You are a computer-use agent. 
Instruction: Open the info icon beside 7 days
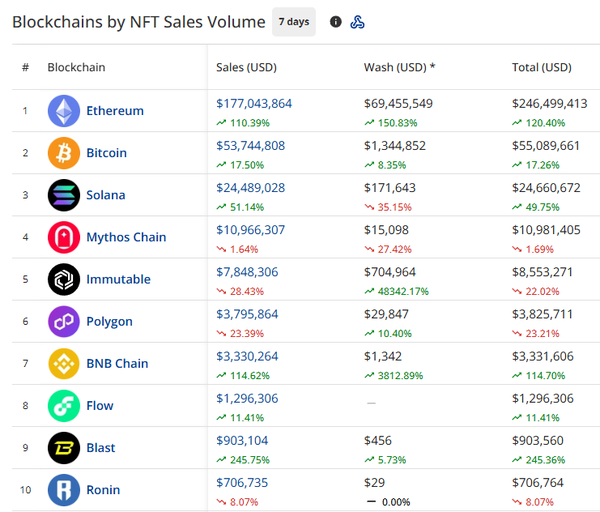[x=336, y=22]
